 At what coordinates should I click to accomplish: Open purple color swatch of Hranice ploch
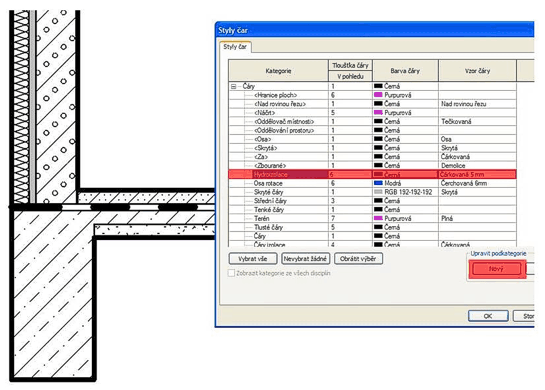[378, 95]
